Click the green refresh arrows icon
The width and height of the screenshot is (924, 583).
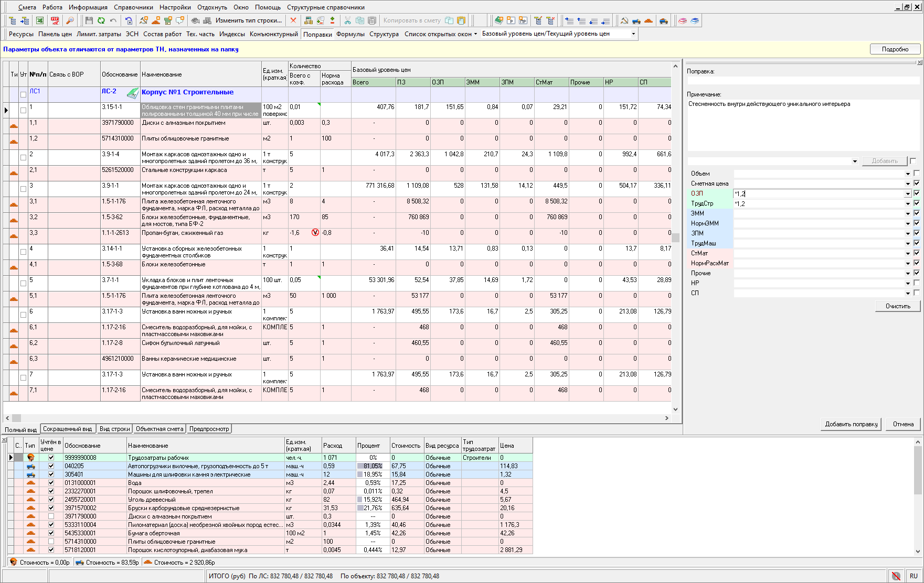tap(101, 20)
